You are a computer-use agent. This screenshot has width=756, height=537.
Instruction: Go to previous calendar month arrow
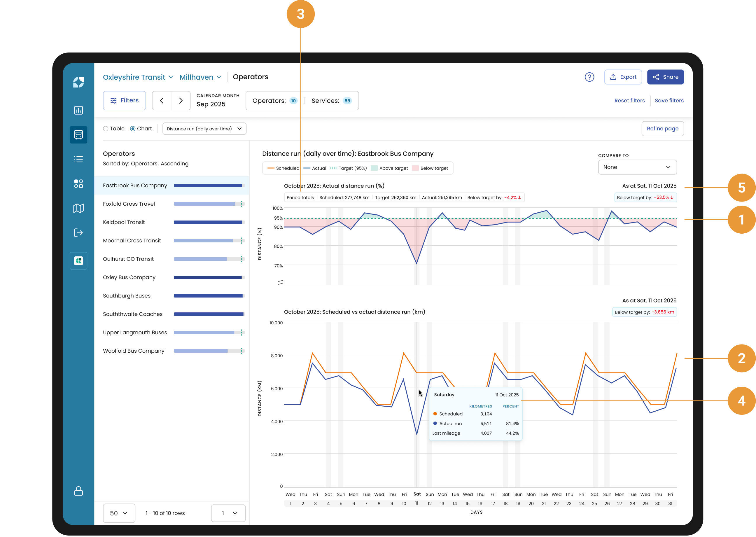162,101
